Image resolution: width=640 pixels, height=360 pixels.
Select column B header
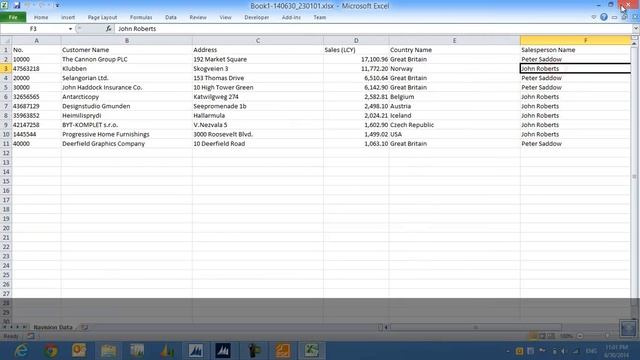pyautogui.click(x=127, y=40)
